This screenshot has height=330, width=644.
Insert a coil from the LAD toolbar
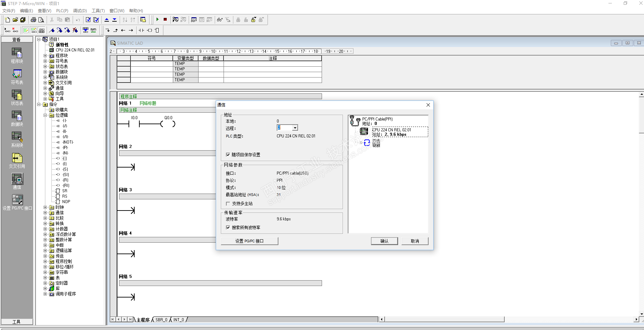point(149,30)
